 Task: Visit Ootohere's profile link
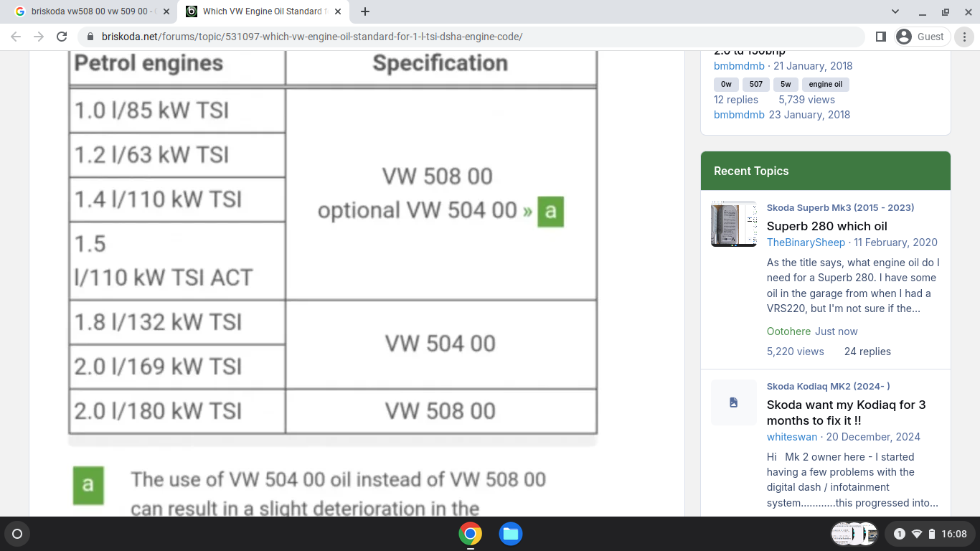(788, 331)
